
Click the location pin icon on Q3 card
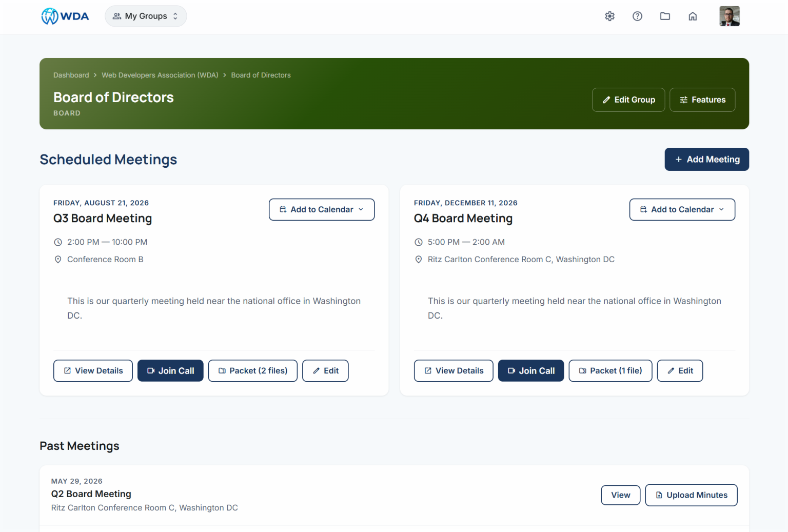58,260
